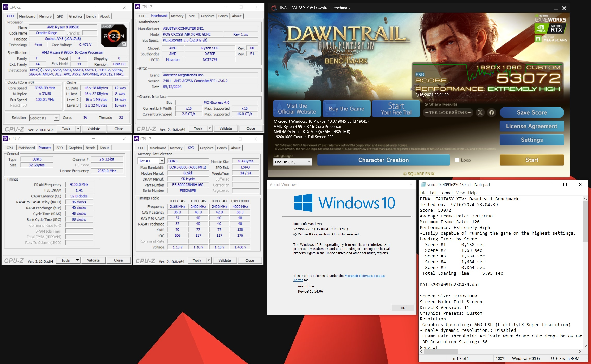Screen dimensions: 591x364
Task: Expand Tools arrow in CPU tab window
Action: coord(78,129)
